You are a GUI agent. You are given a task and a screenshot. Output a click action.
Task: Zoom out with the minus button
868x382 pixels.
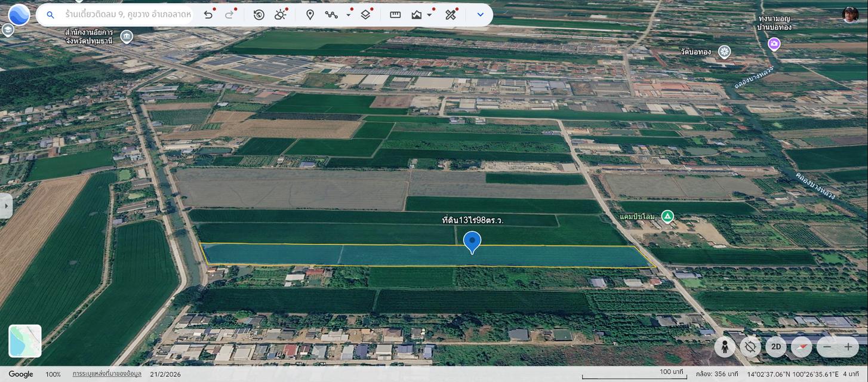click(827, 347)
